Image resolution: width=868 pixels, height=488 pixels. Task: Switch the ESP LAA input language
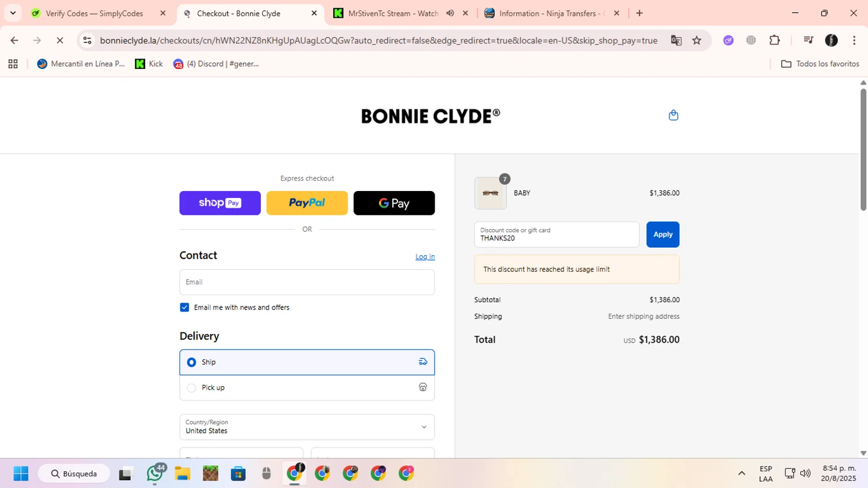[766, 474]
